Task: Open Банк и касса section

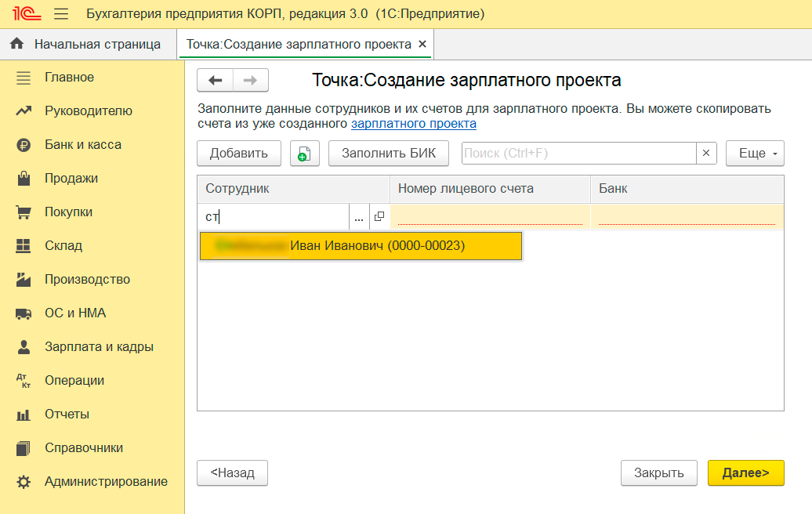Action: point(82,145)
